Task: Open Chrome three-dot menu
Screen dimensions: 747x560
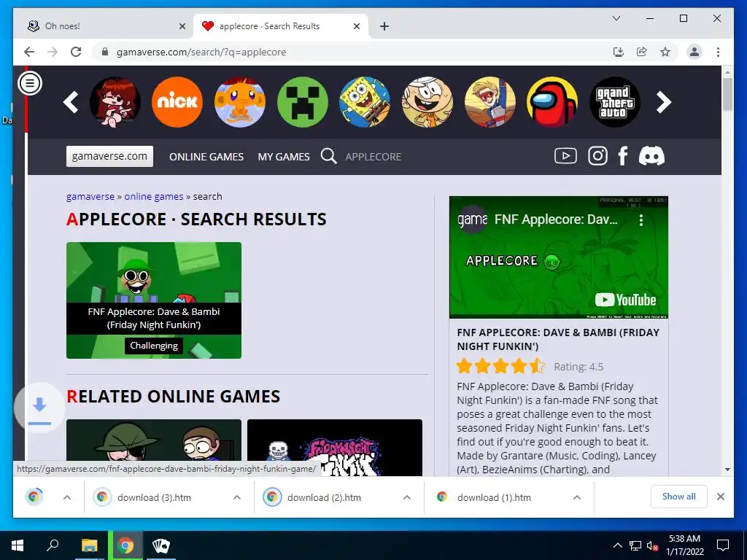Action: pyautogui.click(x=718, y=52)
